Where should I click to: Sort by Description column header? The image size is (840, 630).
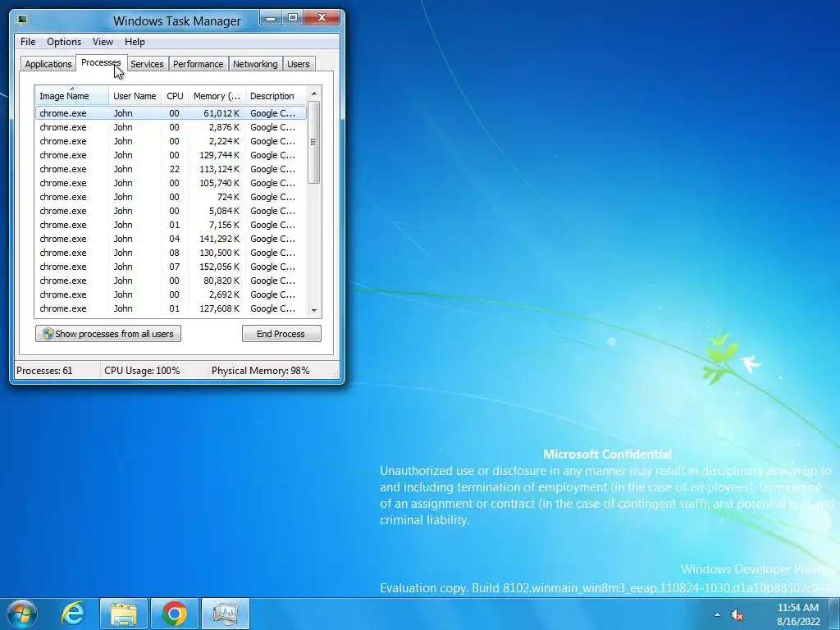tap(276, 95)
